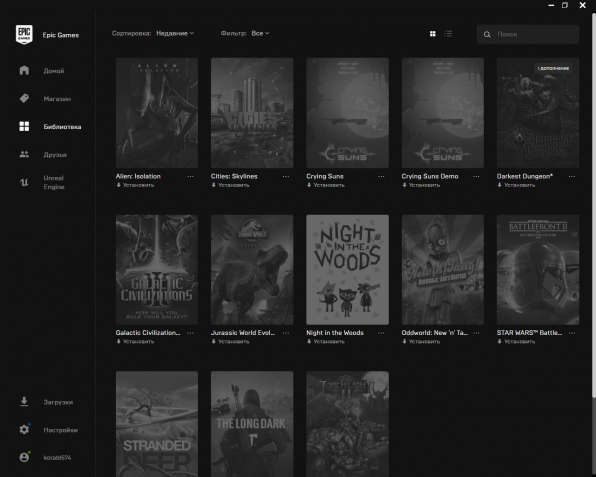Open the Магазин store tag icon

24,98
